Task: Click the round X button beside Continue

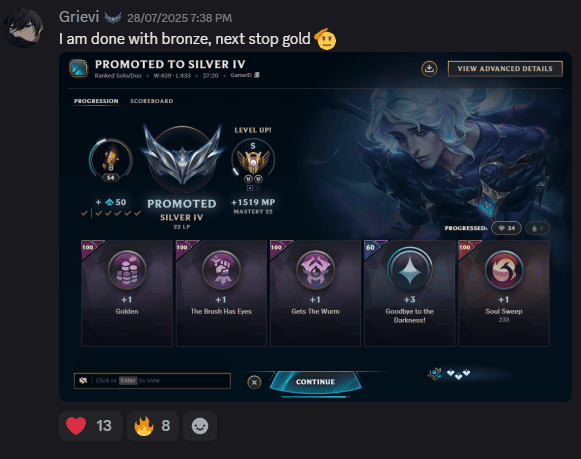Action: (254, 382)
